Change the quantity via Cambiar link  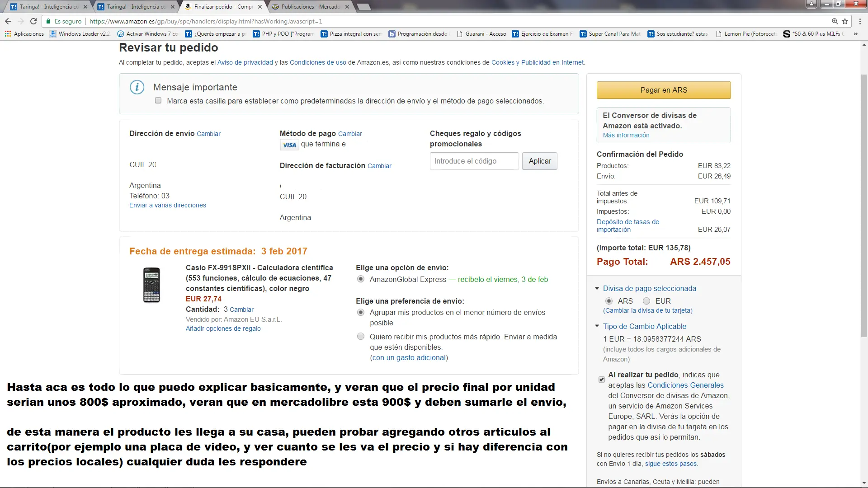click(241, 310)
